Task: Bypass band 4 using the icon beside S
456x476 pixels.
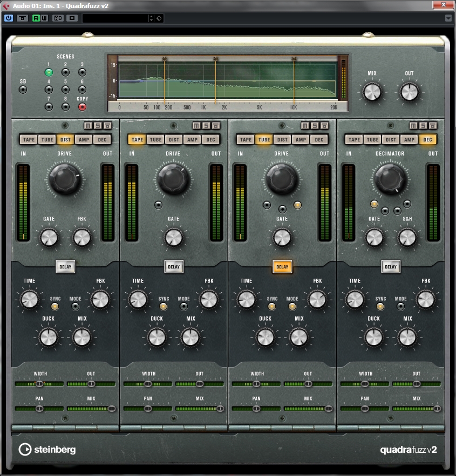Action: (x=433, y=126)
